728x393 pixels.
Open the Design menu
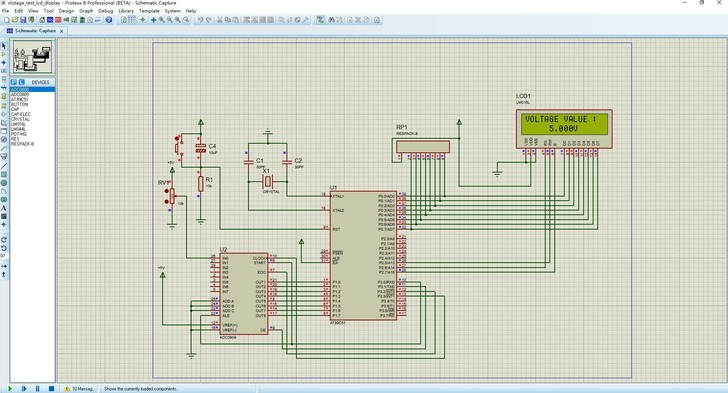pyautogui.click(x=66, y=11)
